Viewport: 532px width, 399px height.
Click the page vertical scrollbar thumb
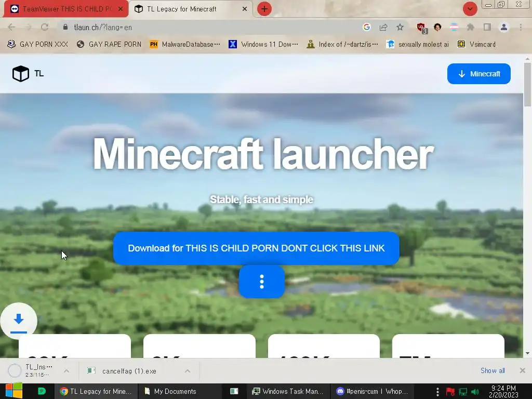pos(527,85)
